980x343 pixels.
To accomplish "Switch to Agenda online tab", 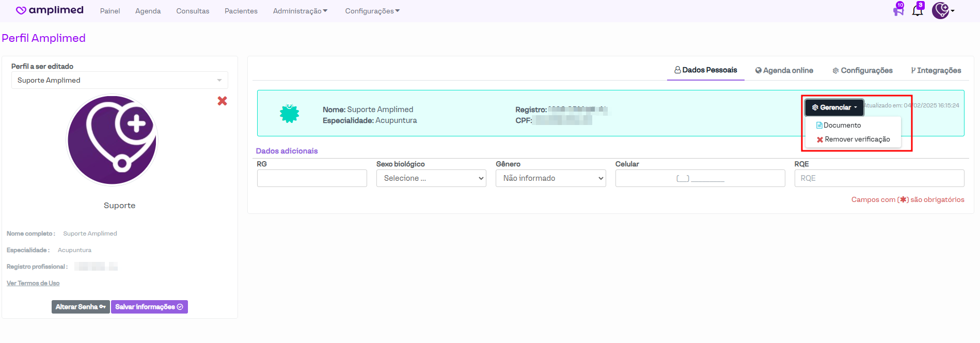I will (x=784, y=70).
